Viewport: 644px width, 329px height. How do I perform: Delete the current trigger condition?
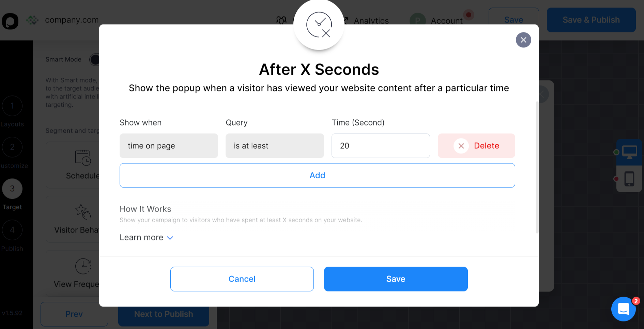[476, 146]
